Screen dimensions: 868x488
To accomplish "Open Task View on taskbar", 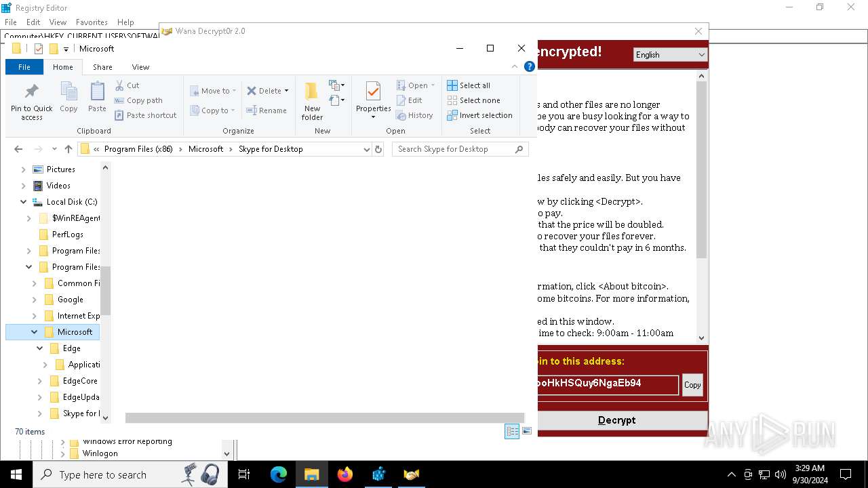I will 244,474.
